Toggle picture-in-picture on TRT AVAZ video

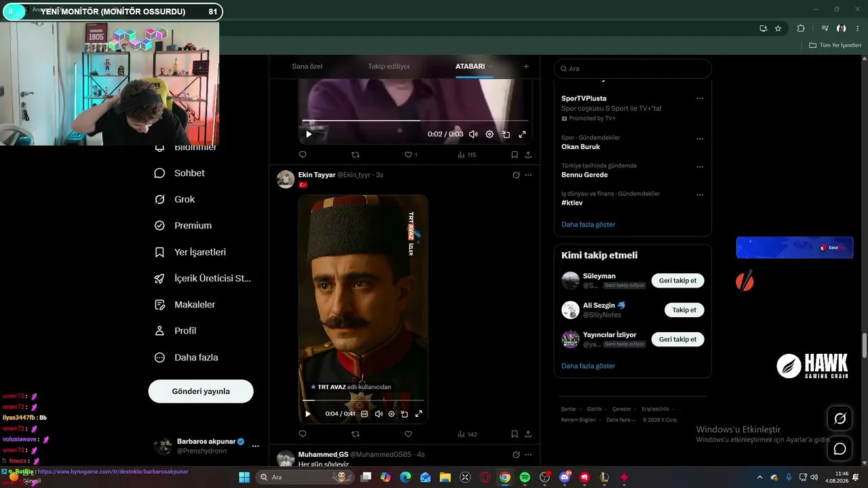click(404, 413)
